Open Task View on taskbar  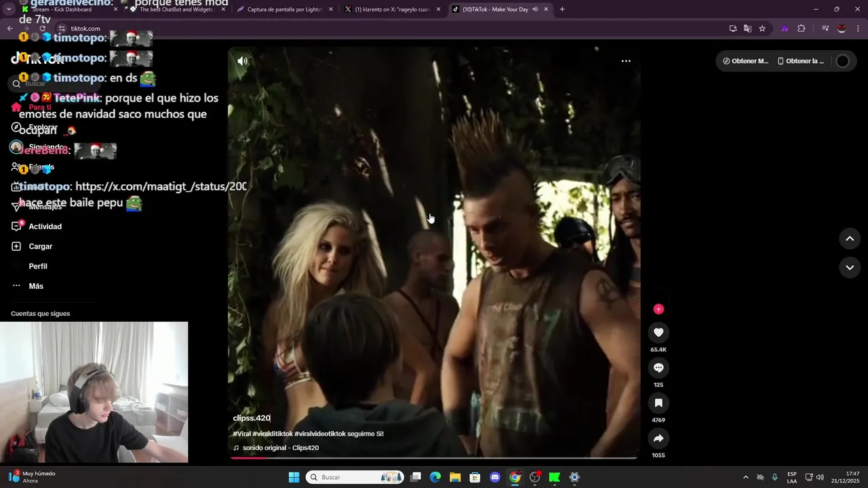pyautogui.click(x=416, y=477)
